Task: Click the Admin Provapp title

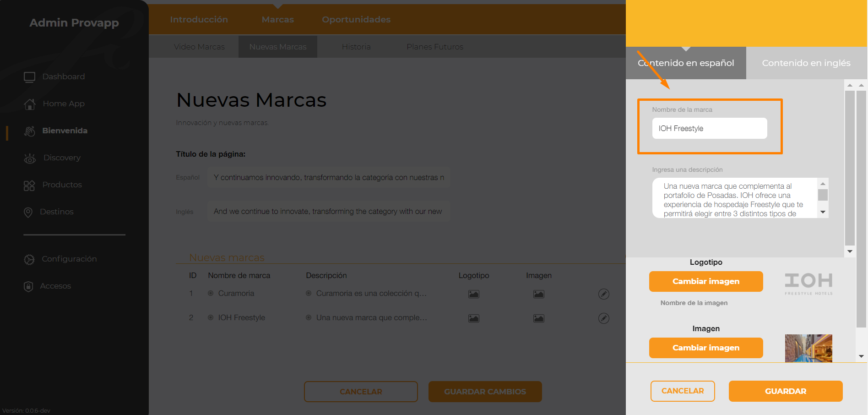Action: pos(74,23)
